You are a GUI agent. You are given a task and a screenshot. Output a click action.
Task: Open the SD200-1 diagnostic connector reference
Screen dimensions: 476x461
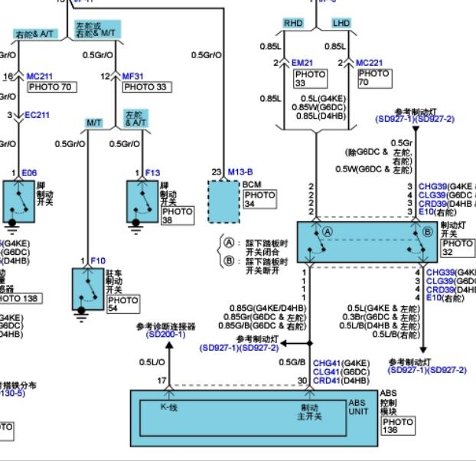tap(166, 335)
